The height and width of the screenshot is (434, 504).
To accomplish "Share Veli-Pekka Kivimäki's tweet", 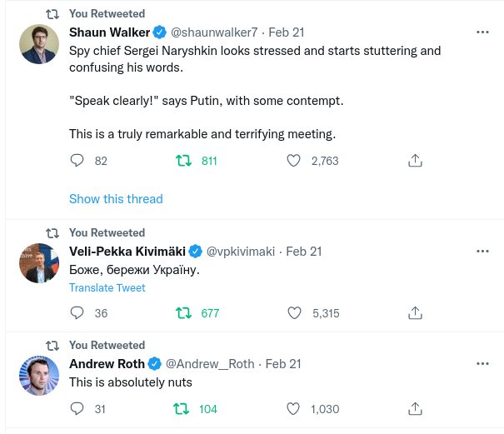I will click(x=415, y=313).
